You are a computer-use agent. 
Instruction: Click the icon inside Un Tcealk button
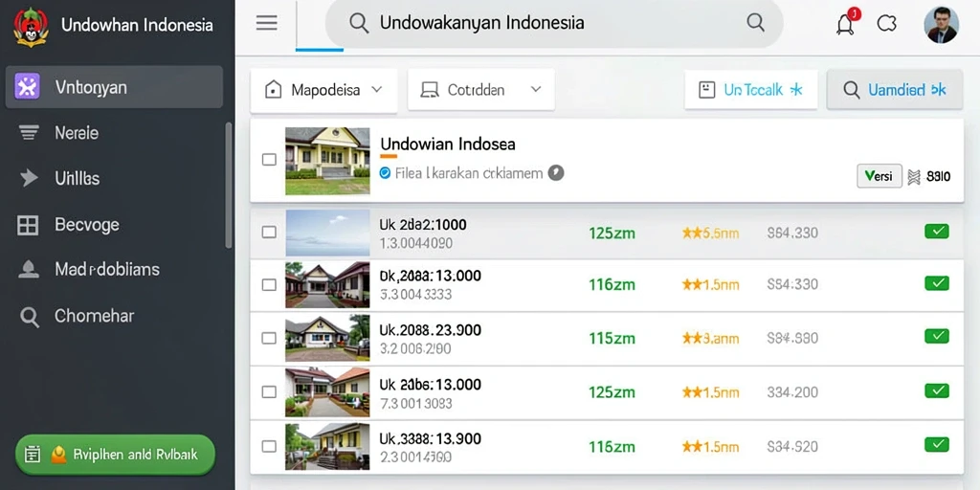[x=707, y=90]
